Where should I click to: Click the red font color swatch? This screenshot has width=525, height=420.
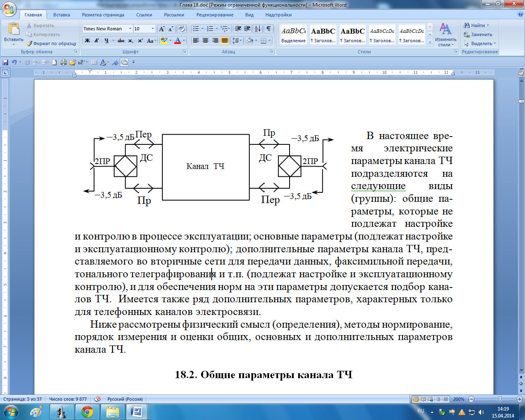[x=178, y=41]
